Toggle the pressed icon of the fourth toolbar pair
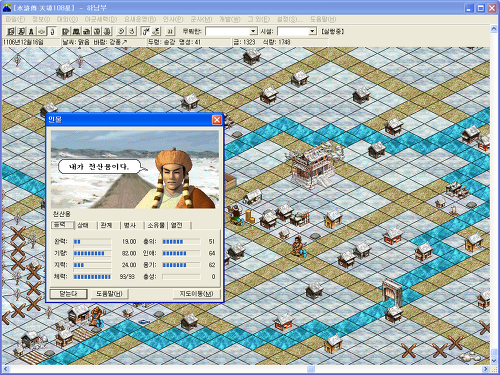 [146, 31]
